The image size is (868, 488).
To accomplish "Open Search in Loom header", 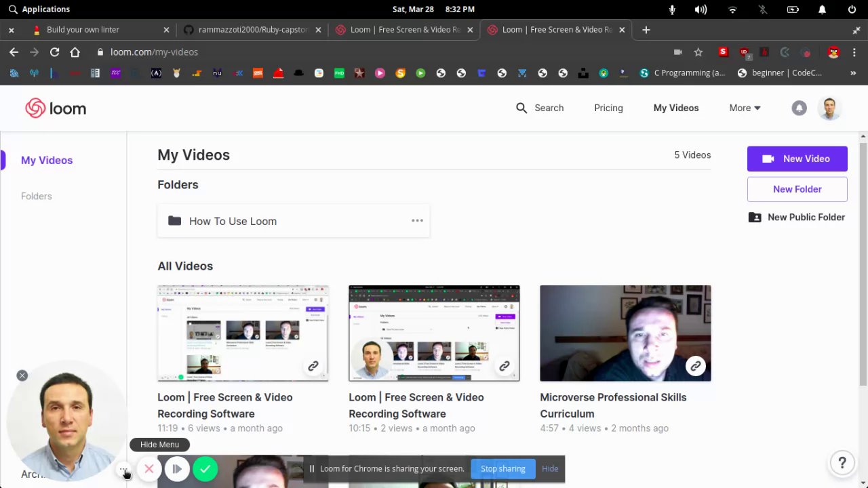I will point(540,108).
